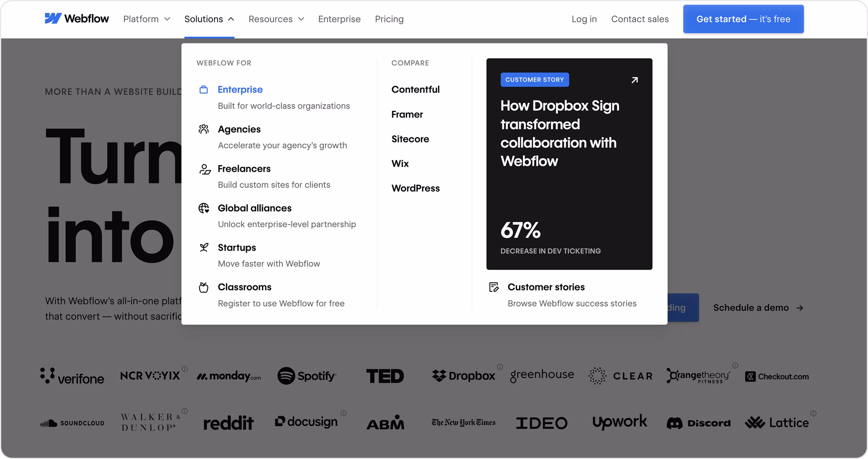
Task: Open the Dropbox Sign customer story card
Action: [x=569, y=164]
